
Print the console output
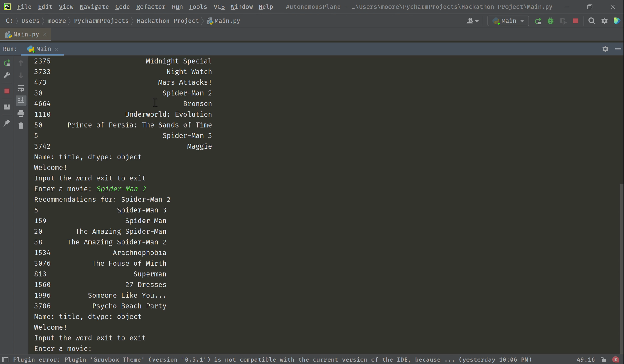coord(21,114)
